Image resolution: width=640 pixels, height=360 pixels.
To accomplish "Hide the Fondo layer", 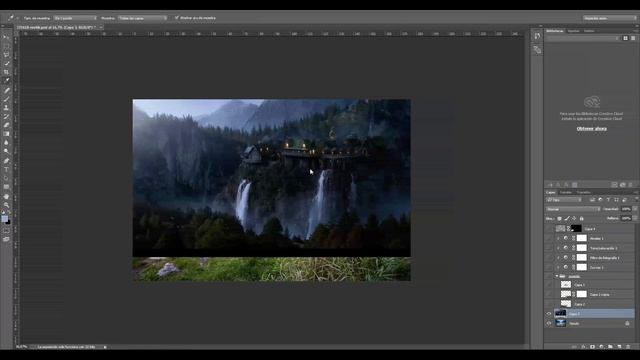I will (x=549, y=323).
